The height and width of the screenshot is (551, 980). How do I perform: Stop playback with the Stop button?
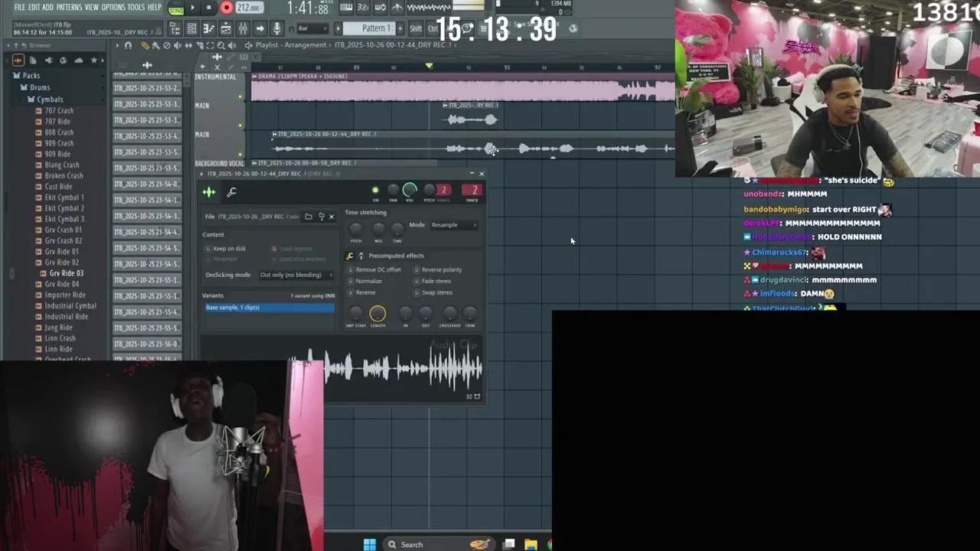[x=208, y=8]
